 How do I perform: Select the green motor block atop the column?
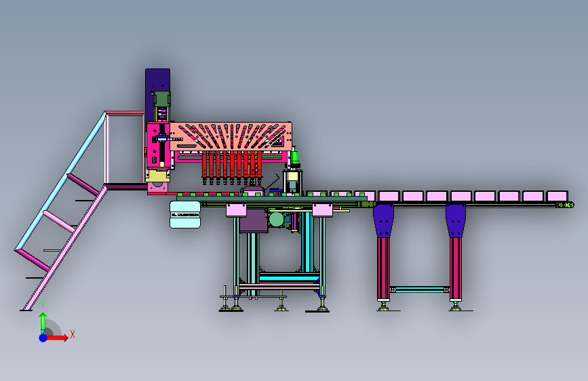point(161,98)
